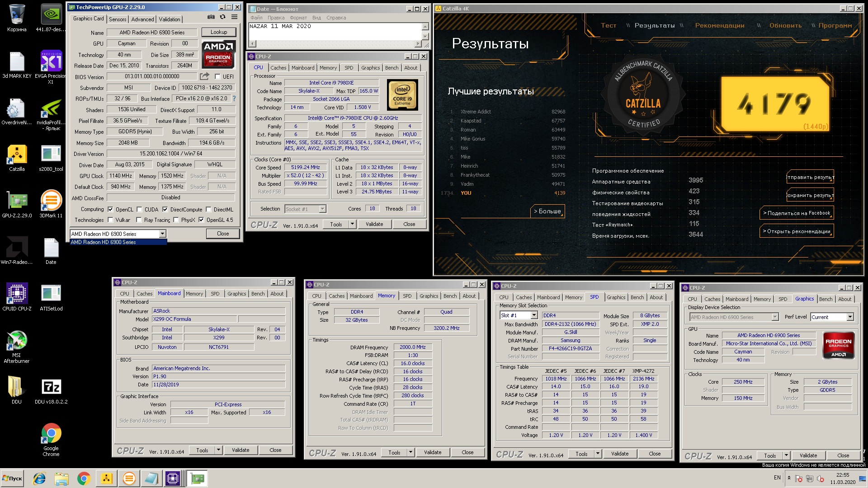Open the Формат menu in Notepad
This screenshot has height=488, width=868.
[x=298, y=18]
